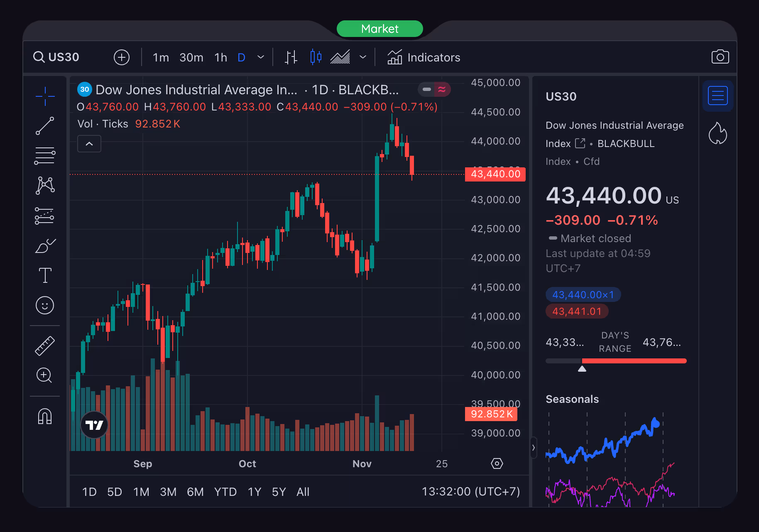Set date range to 1D
The width and height of the screenshot is (759, 532).
click(x=89, y=492)
